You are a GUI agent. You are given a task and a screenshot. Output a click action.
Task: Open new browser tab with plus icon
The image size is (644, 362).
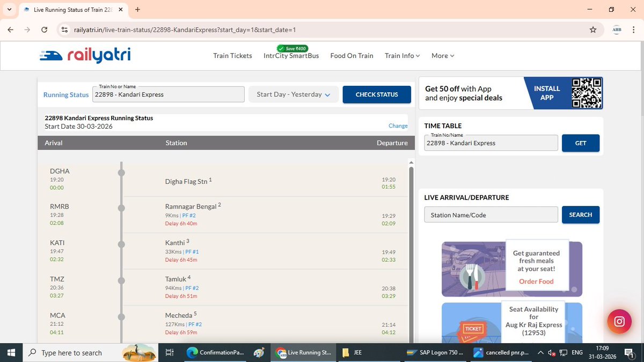(x=137, y=10)
